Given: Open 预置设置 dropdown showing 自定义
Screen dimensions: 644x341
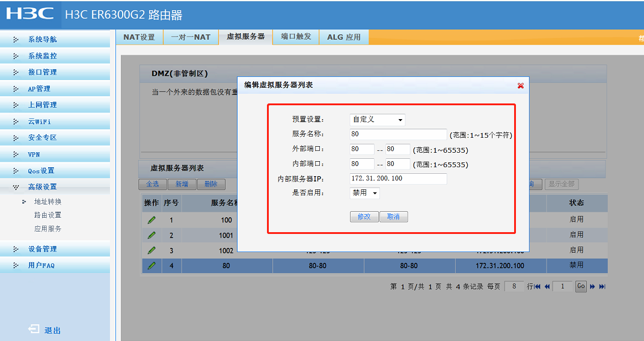Looking at the screenshot, I should point(378,120).
